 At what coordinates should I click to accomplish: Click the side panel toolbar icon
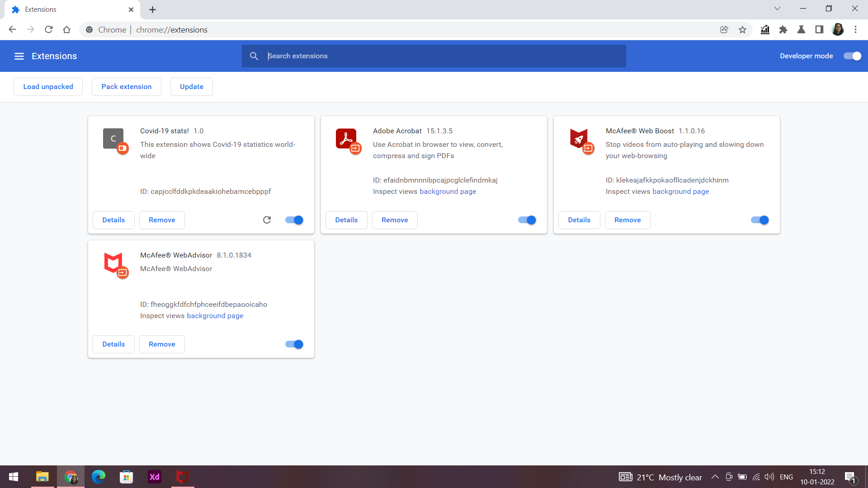(819, 30)
